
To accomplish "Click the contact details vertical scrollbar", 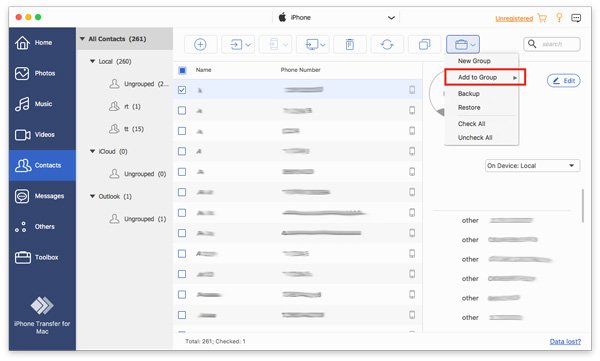I will [583, 206].
